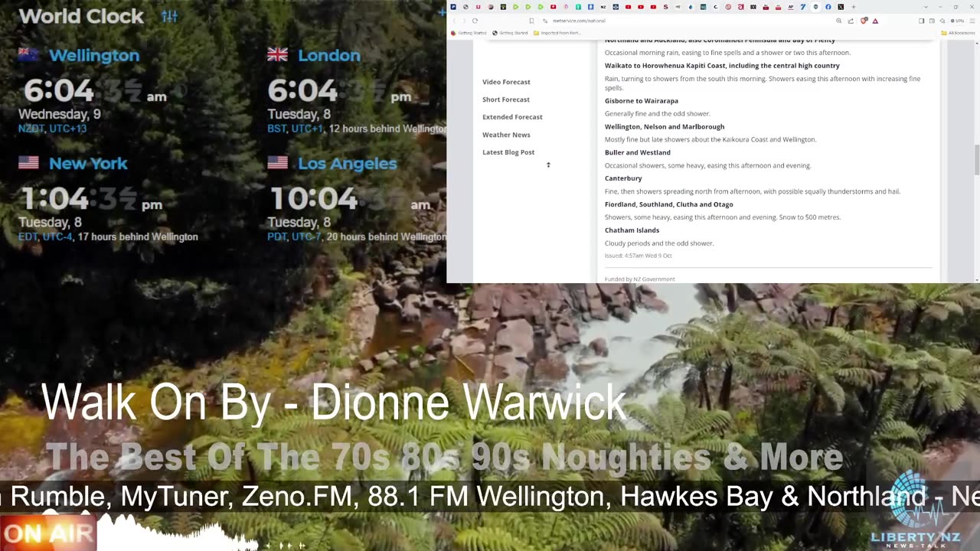Switch to the Facebook browser tab
The image size is (980, 551).
point(828,7)
